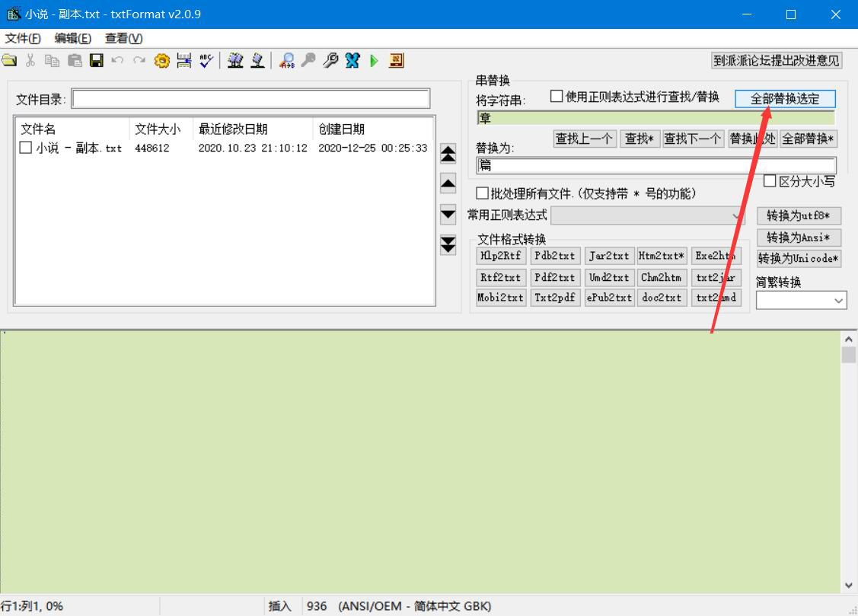Screen dimensions: 858x616
Task: Click the red book icon in toolbar
Action: (396, 60)
